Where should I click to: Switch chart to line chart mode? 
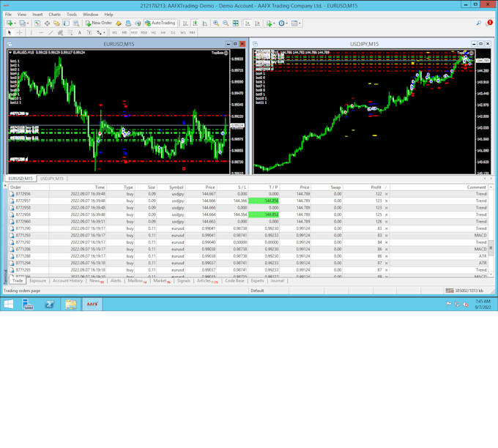(205, 23)
